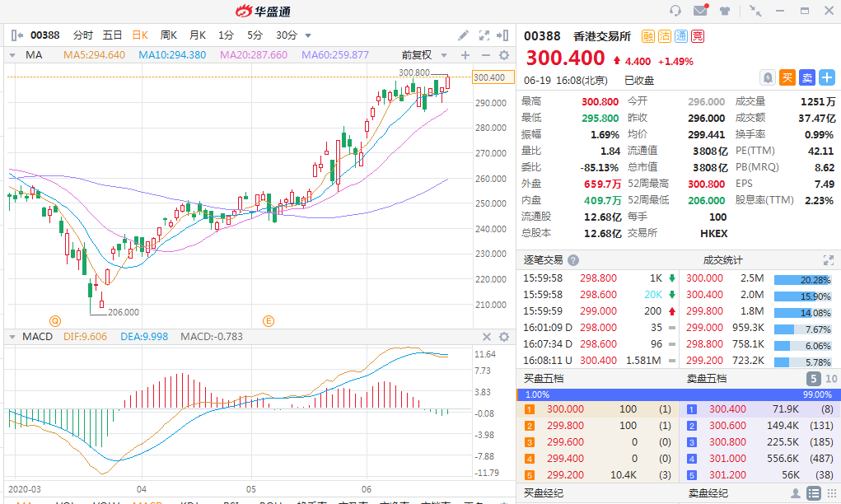Click the 15.90% volume bar
Image resolution: width=841 pixels, height=504 pixels.
click(802, 296)
